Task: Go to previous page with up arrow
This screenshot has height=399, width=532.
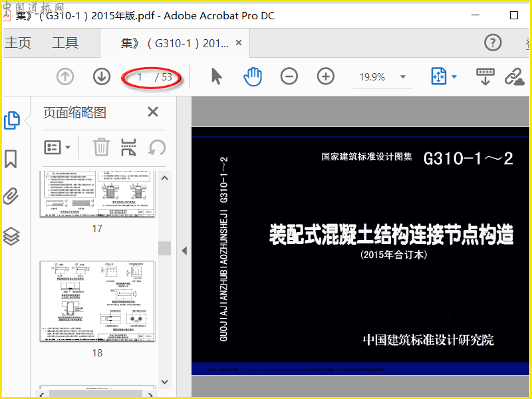Action: (x=65, y=76)
